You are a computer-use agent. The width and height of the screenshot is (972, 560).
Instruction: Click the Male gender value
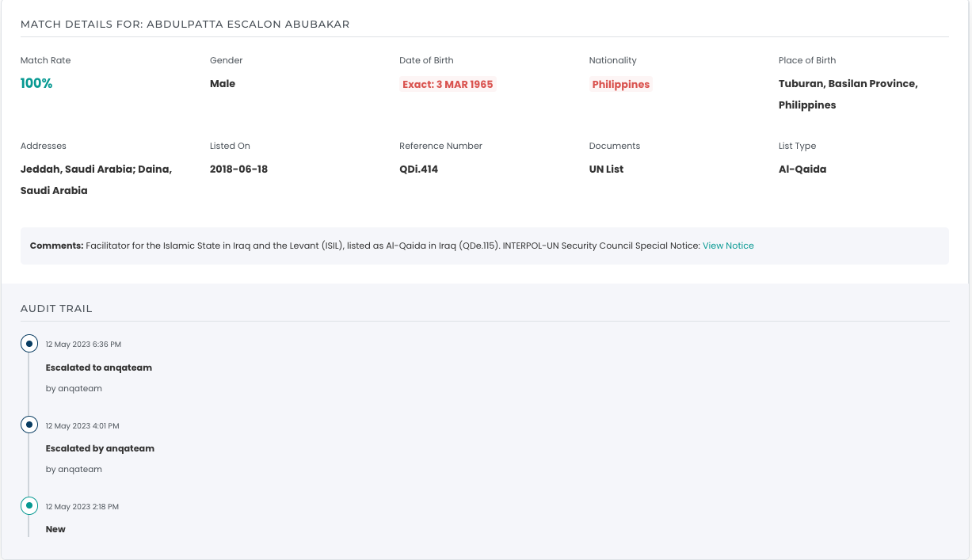tap(223, 84)
